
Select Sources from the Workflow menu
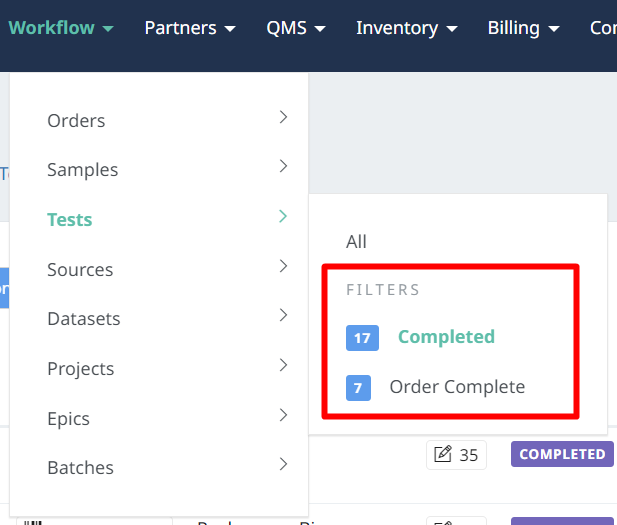[x=80, y=270]
